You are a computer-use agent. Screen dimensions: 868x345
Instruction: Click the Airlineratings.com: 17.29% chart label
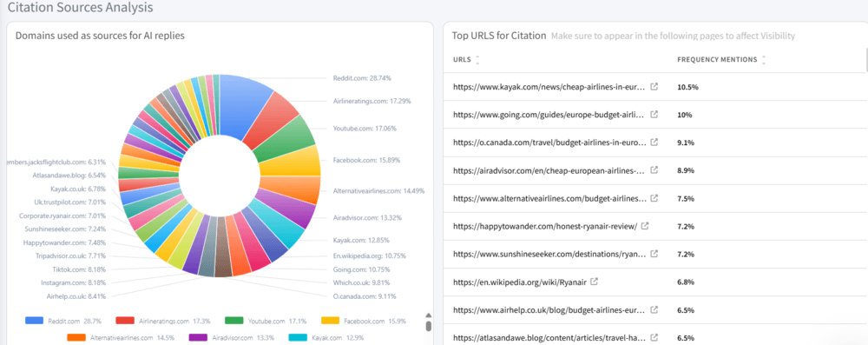(x=372, y=101)
